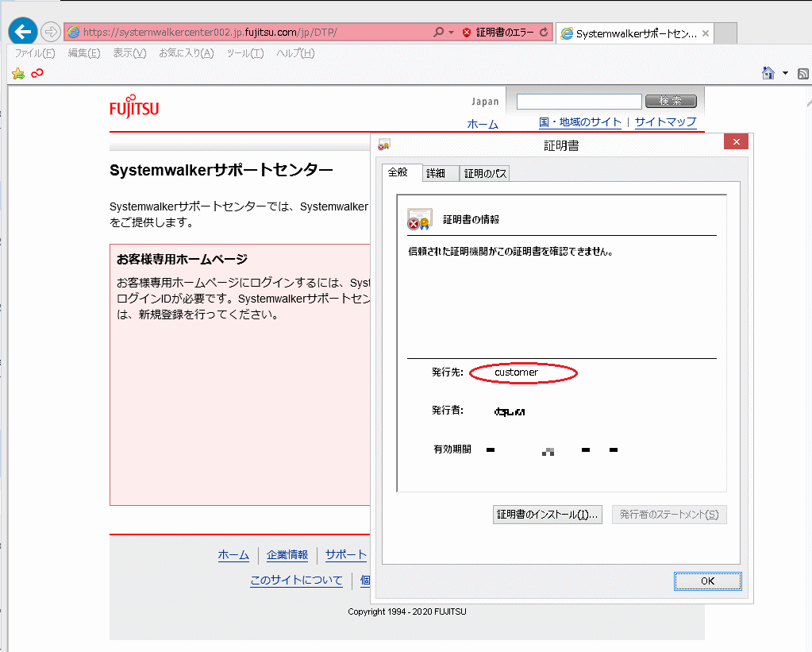This screenshot has width=812, height=652.
Task: Click the browser Forward arrow button
Action: click(50, 32)
